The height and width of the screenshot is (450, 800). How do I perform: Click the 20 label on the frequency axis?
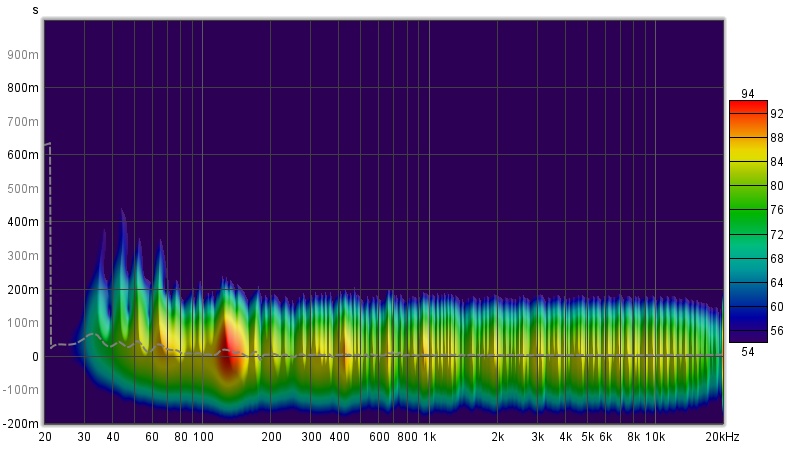45,437
